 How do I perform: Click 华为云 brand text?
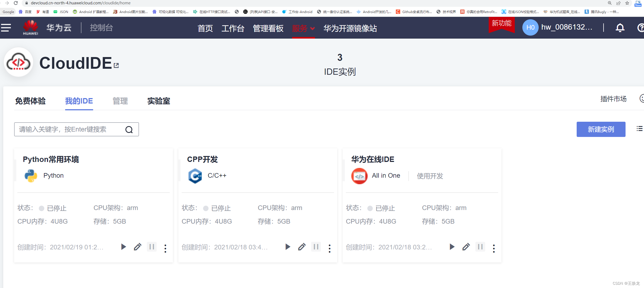point(59,28)
